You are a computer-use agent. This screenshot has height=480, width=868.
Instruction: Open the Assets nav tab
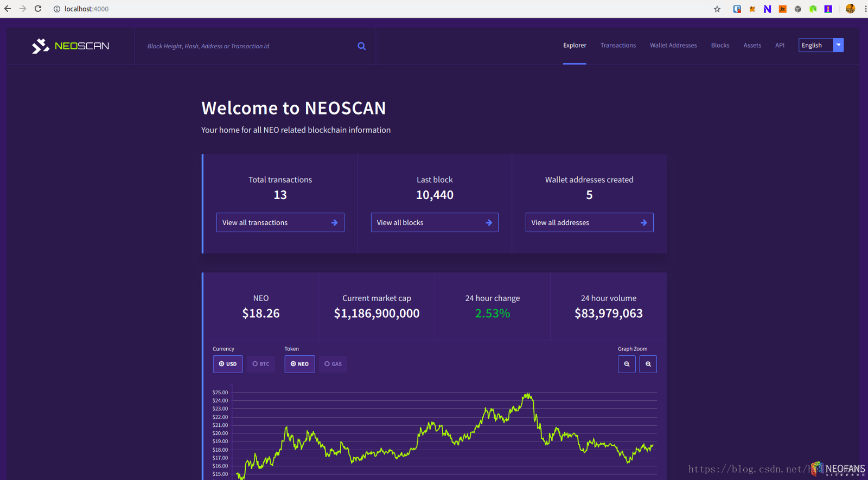click(x=752, y=46)
